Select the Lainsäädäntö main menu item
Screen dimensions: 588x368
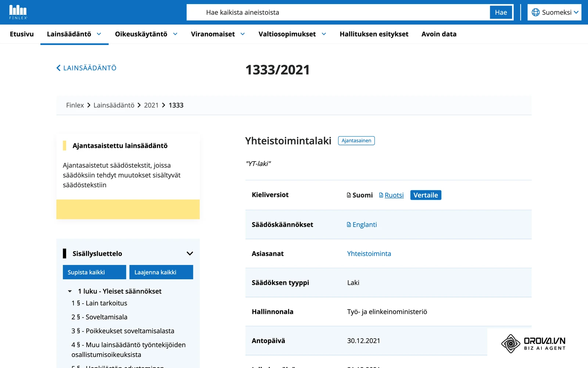pyautogui.click(x=69, y=34)
